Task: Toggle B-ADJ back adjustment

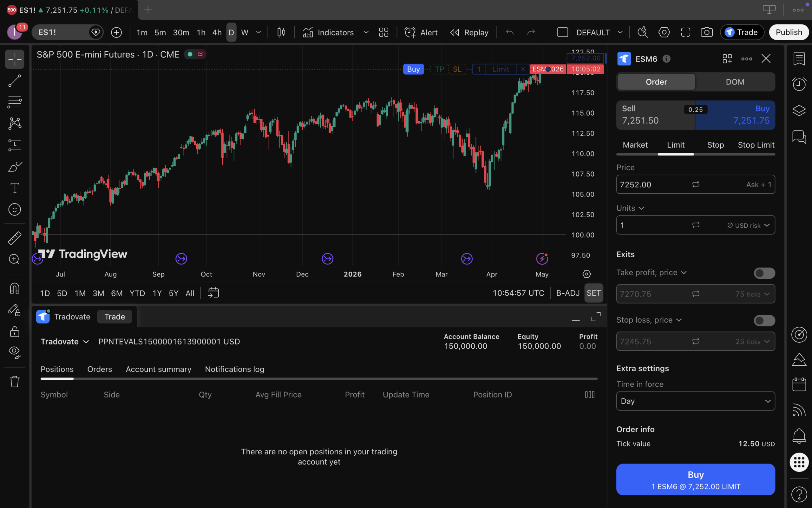Action: tap(568, 293)
